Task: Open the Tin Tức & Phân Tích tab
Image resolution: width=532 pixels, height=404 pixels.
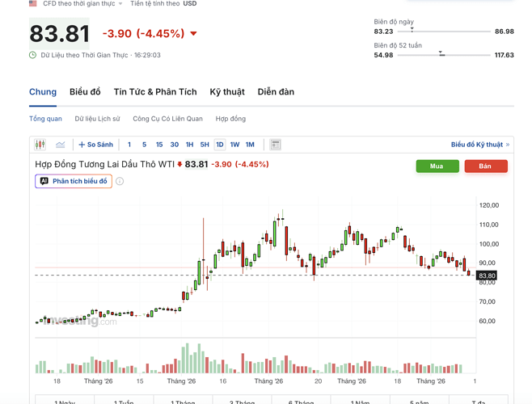Action: coord(155,92)
